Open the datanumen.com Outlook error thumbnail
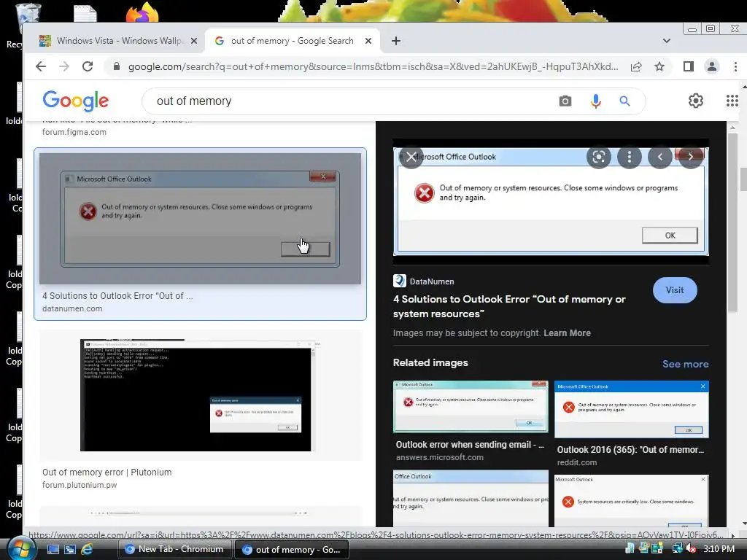 pos(200,219)
